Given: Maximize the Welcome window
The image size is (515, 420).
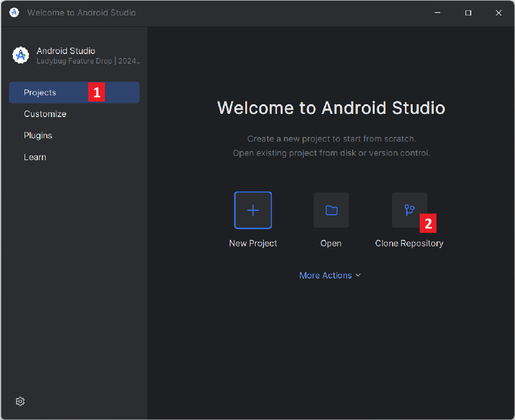Looking at the screenshot, I should (x=468, y=12).
